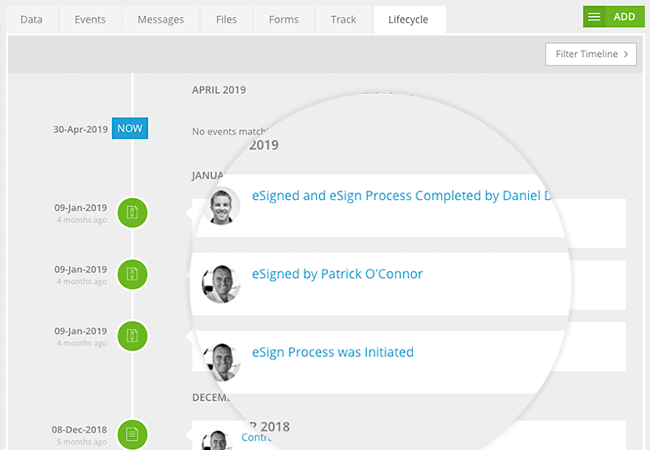Go to the Messages tab
This screenshot has height=450, width=650.
pyautogui.click(x=161, y=19)
